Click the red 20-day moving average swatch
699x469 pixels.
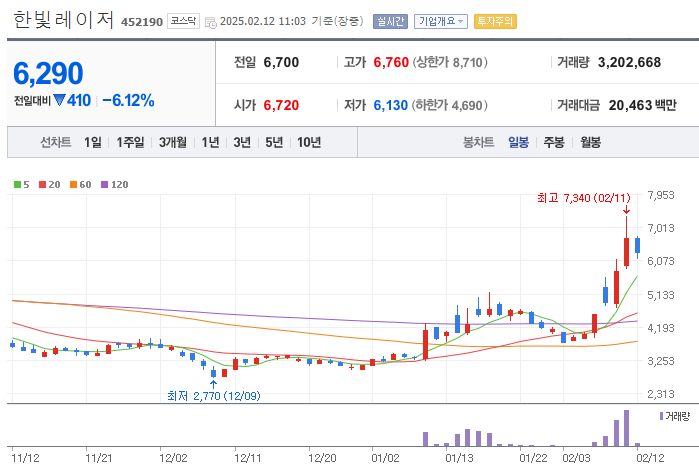click(42, 185)
